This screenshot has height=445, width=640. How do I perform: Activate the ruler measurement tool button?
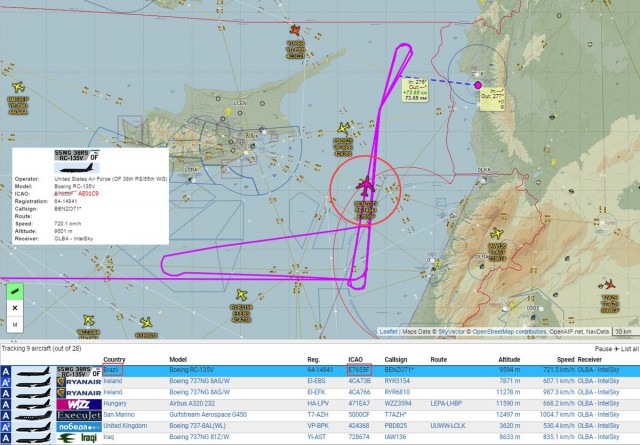15,291
